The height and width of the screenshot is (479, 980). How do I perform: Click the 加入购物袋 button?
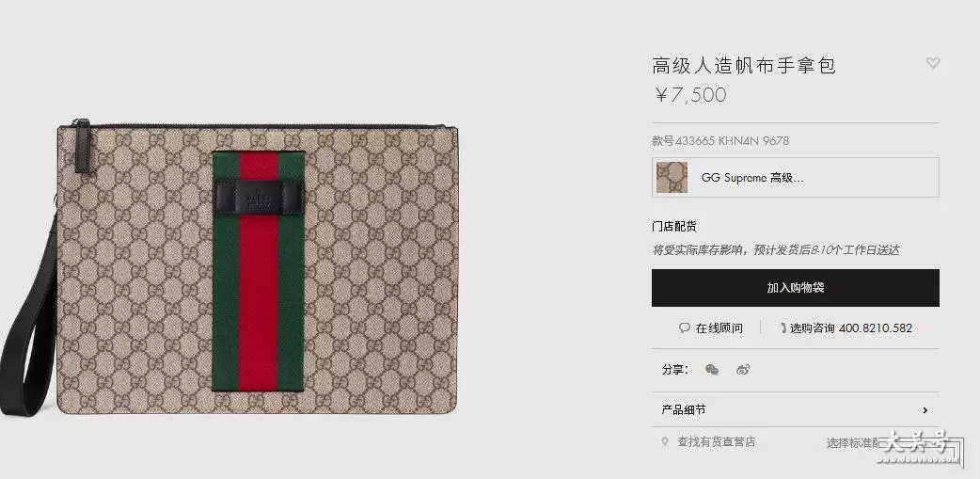(x=795, y=288)
